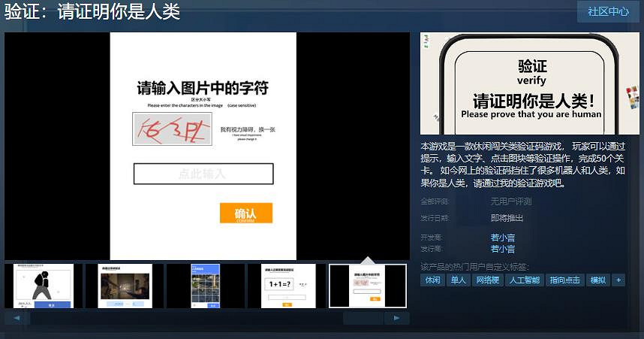Select the image grid captcha thumbnail

(206, 286)
